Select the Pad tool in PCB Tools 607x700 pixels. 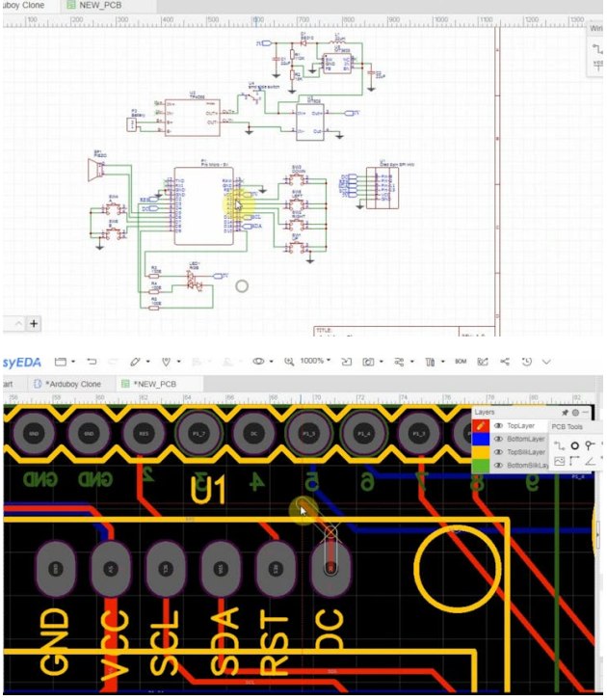[x=576, y=445]
